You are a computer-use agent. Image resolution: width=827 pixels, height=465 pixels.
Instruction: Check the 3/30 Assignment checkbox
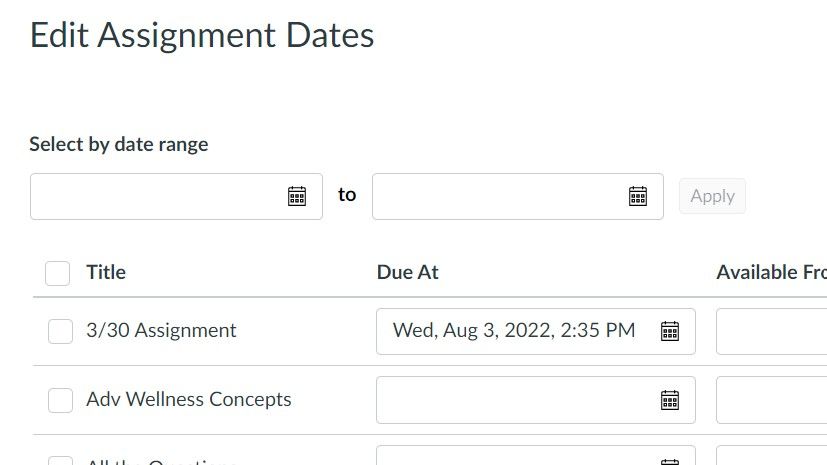[x=61, y=331]
